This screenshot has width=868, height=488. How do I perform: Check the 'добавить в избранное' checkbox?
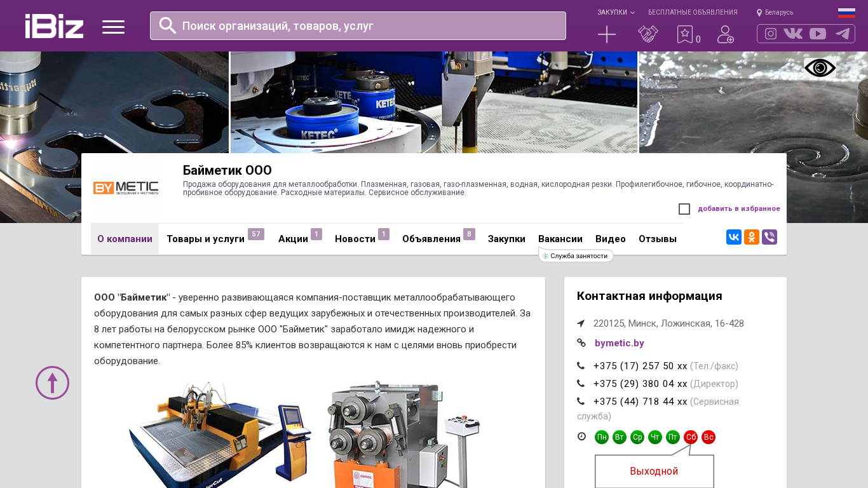click(x=684, y=209)
